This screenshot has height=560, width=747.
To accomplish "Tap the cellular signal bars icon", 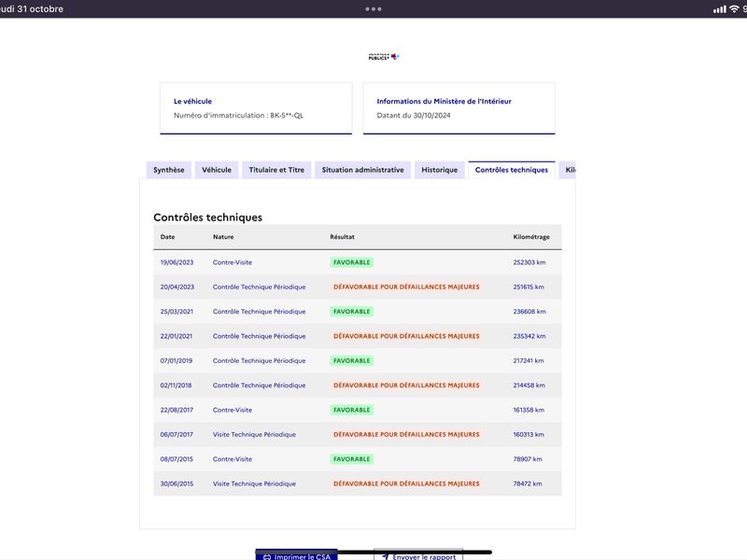I will coord(719,9).
